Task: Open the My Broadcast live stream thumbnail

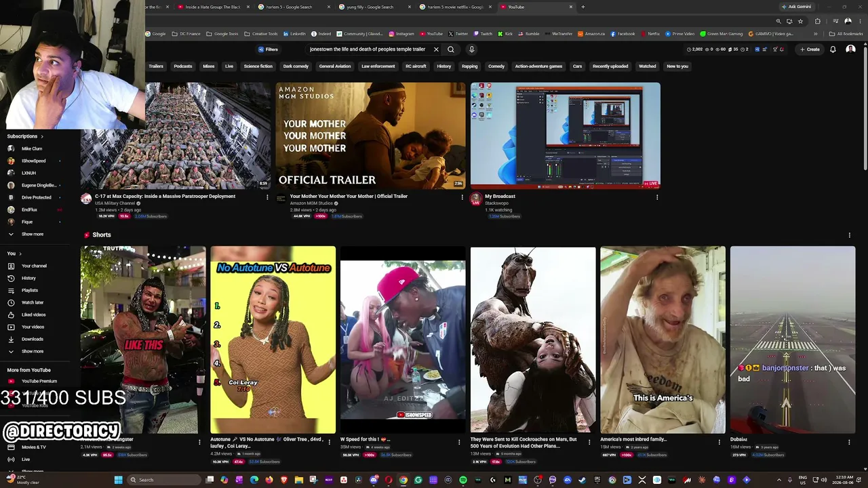Action: 566,136
